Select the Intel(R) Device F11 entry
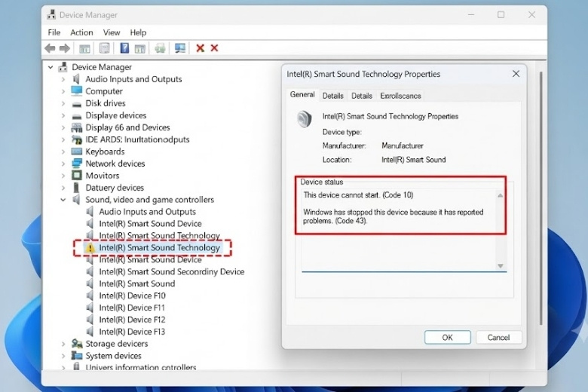Viewport: 588px width, 392px height. pos(132,308)
